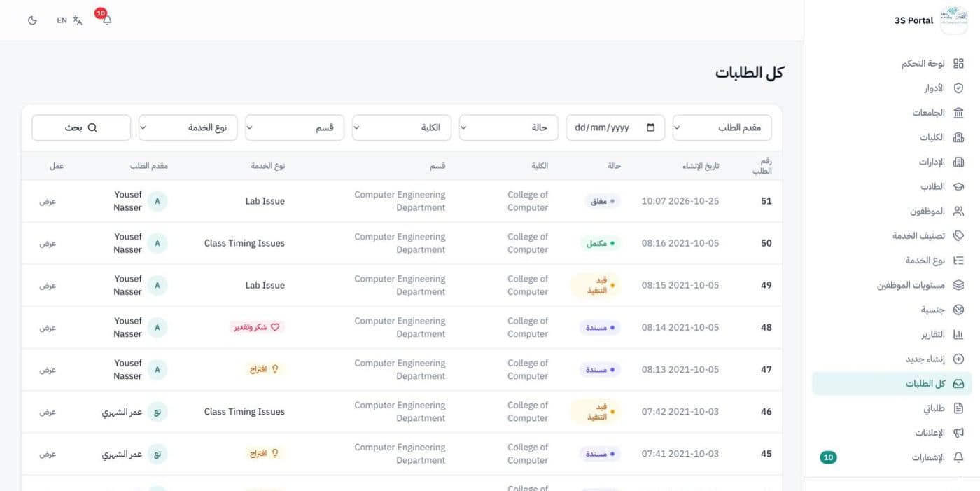
Task: Click the مستويات الموظفين layers icon
Action: 958,285
